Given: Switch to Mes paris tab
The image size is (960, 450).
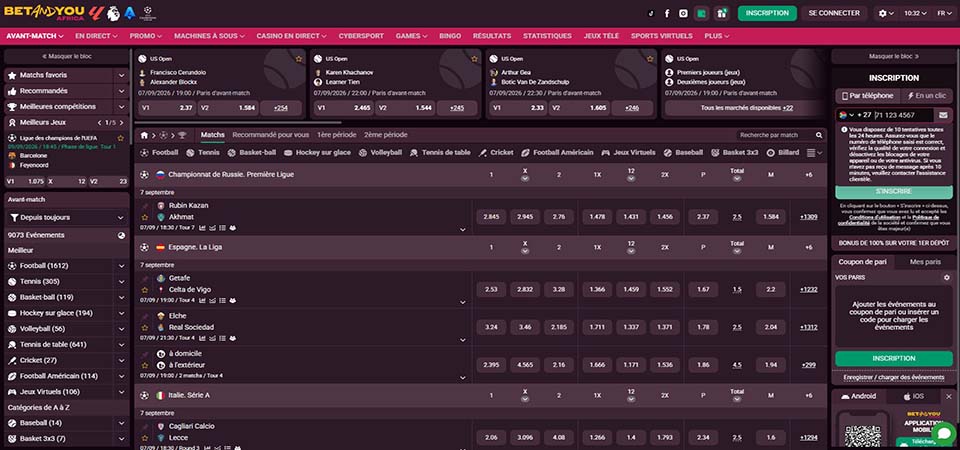Looking at the screenshot, I should click(x=925, y=261).
